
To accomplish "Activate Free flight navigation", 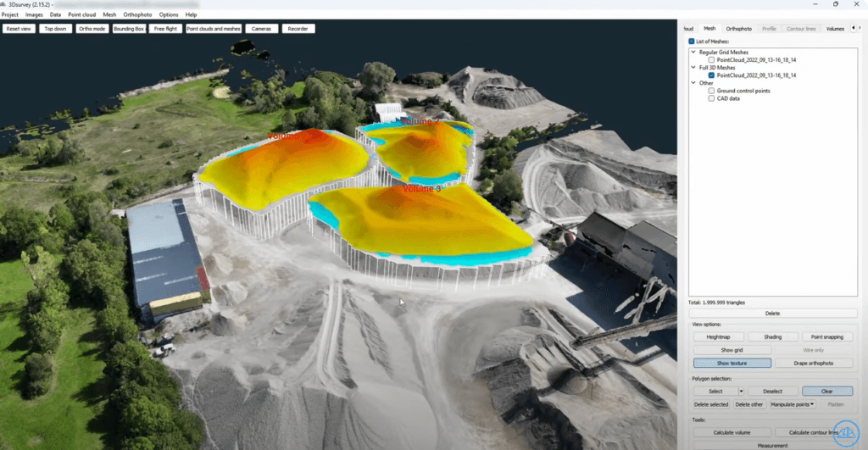I will pos(165,29).
